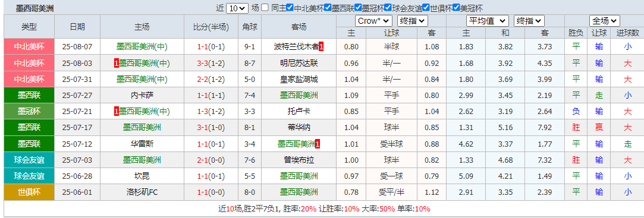
Task: Click the red card badge in the 25-07-12 row
Action: click(318, 144)
